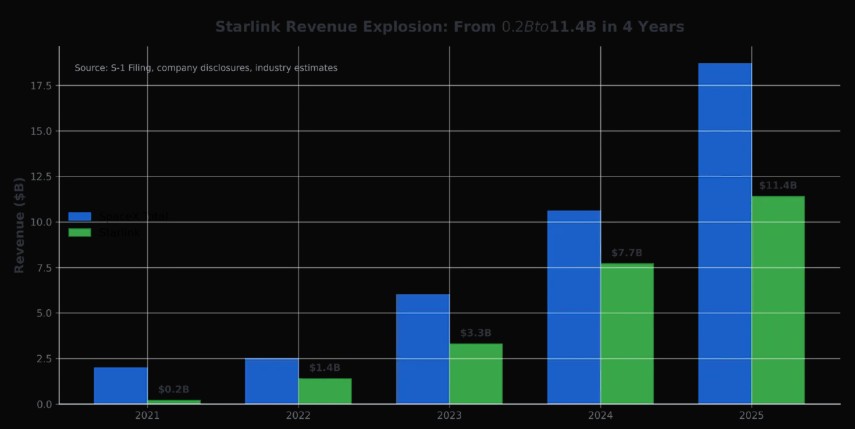
Task: Click the '$1.4B' bar value label
Action: coord(325,367)
